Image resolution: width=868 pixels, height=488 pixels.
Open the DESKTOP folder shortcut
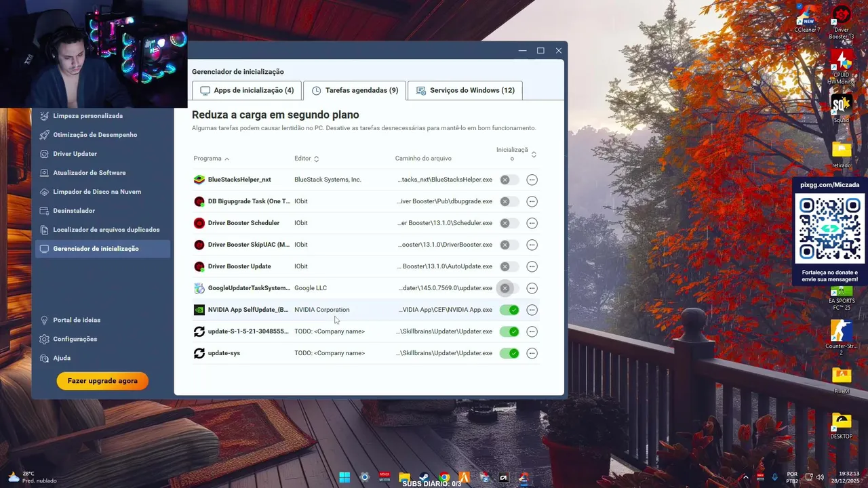pos(842,426)
